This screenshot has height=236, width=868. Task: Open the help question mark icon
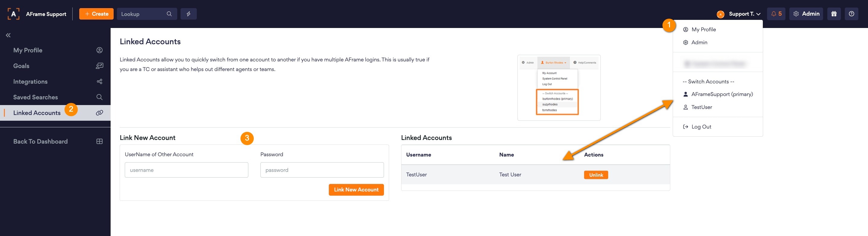[x=851, y=14]
